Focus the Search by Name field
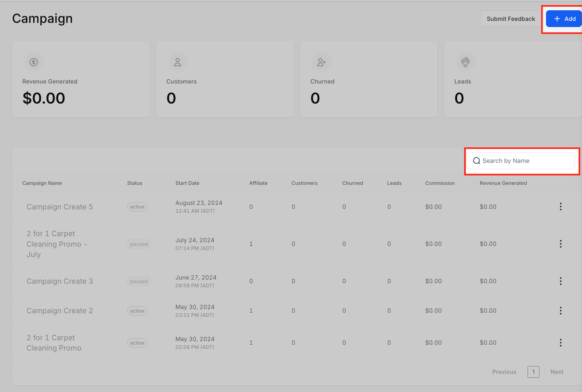Viewport: 582px width, 392px height. [x=520, y=161]
